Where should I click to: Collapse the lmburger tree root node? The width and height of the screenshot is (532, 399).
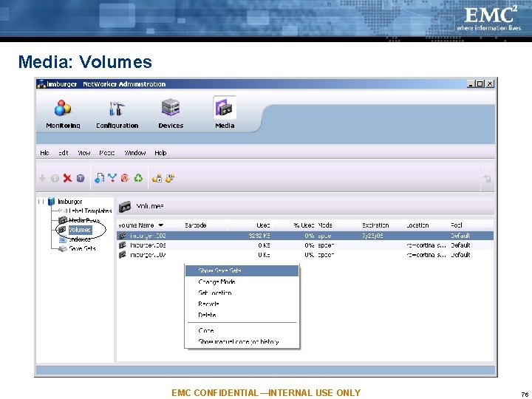(x=41, y=202)
